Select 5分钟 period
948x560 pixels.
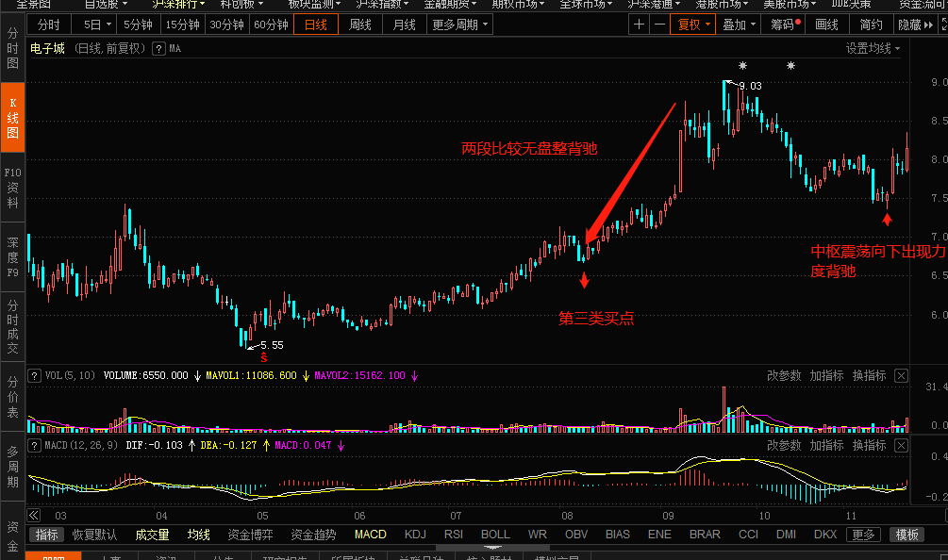click(138, 25)
